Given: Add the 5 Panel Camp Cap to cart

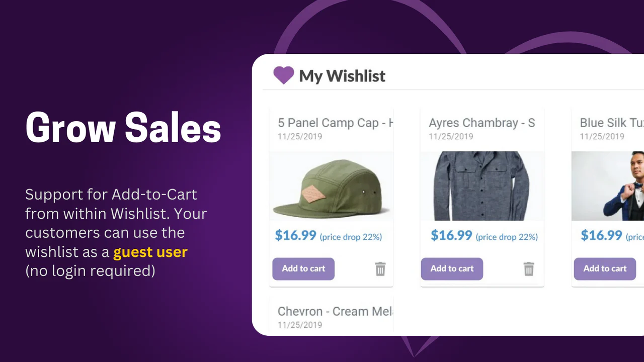Looking at the screenshot, I should pos(303,268).
